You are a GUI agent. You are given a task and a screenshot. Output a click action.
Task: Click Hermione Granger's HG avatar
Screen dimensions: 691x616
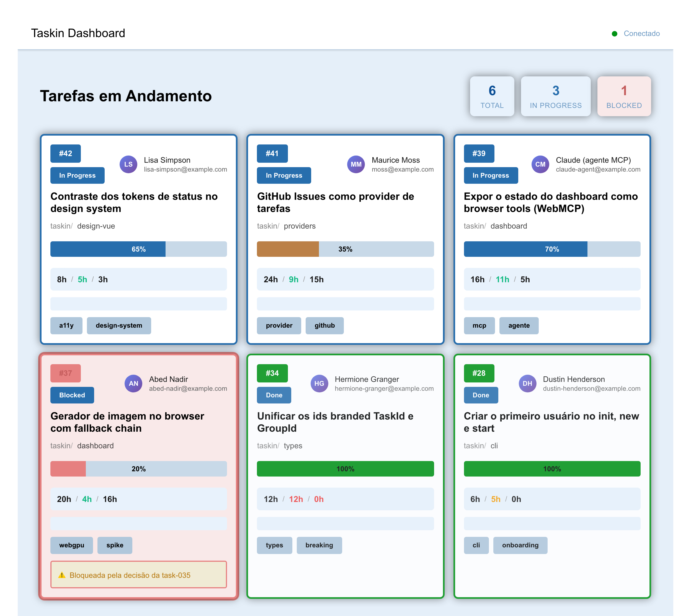[319, 384]
